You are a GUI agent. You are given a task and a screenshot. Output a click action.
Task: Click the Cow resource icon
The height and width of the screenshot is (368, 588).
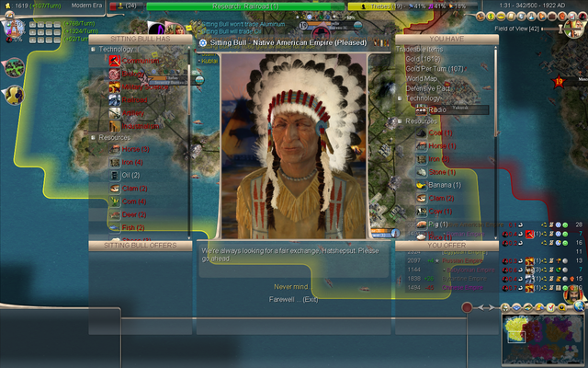[421, 212]
